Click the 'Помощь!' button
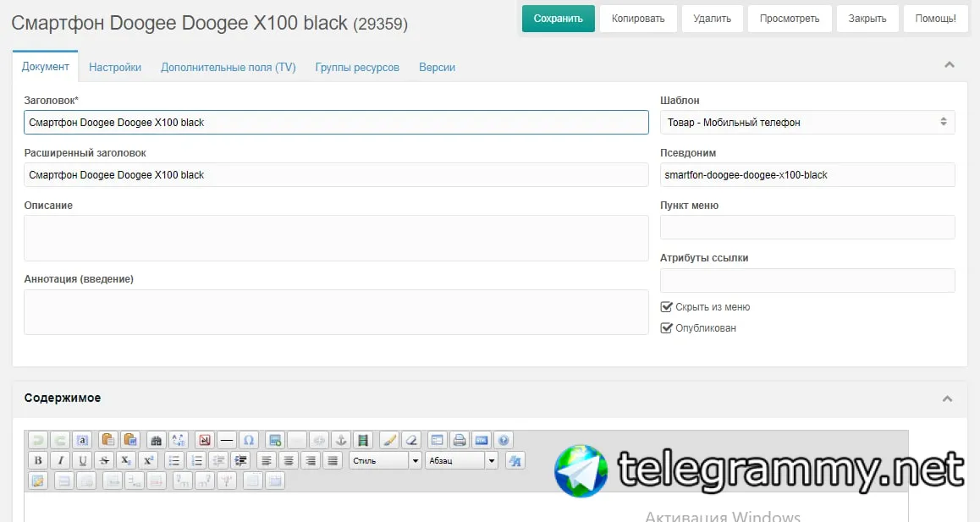Screen dimensions: 980x522 point(935,19)
